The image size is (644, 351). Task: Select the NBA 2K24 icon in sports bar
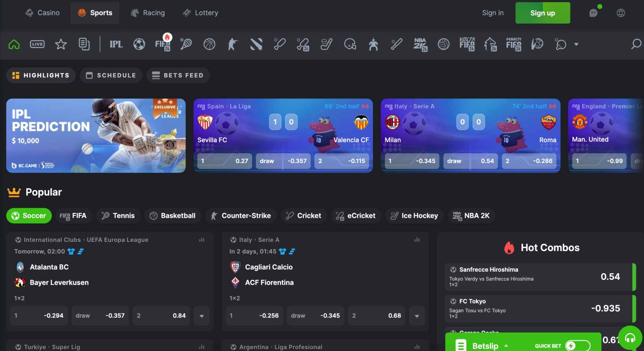pos(420,45)
